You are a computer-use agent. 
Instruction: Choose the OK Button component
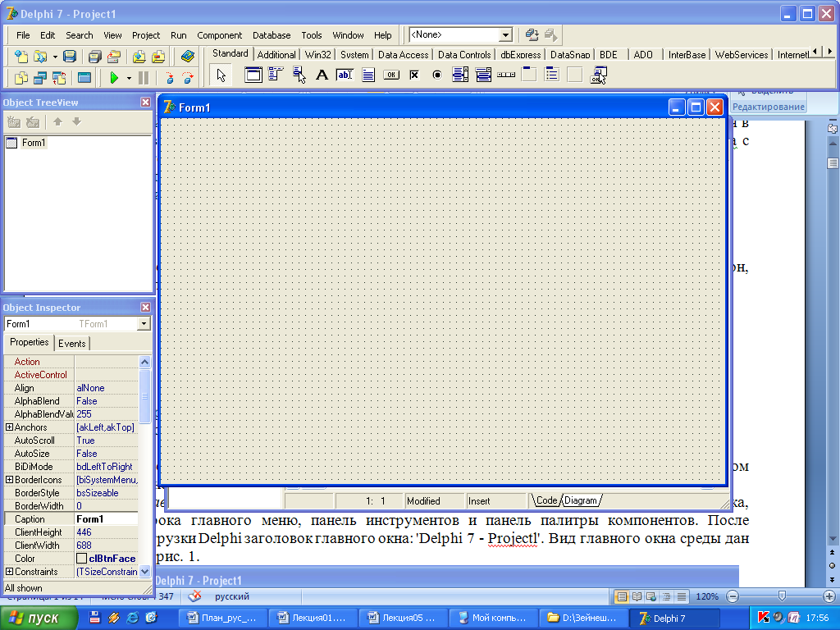pos(391,75)
